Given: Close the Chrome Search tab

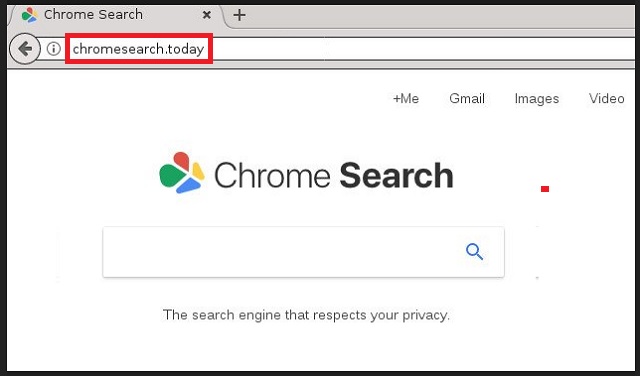Looking at the screenshot, I should point(207,15).
